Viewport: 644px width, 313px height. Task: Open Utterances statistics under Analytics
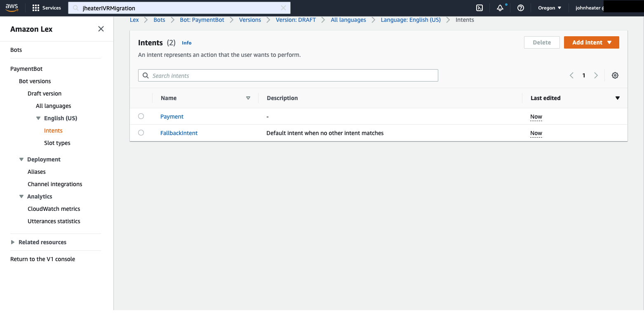point(54,221)
